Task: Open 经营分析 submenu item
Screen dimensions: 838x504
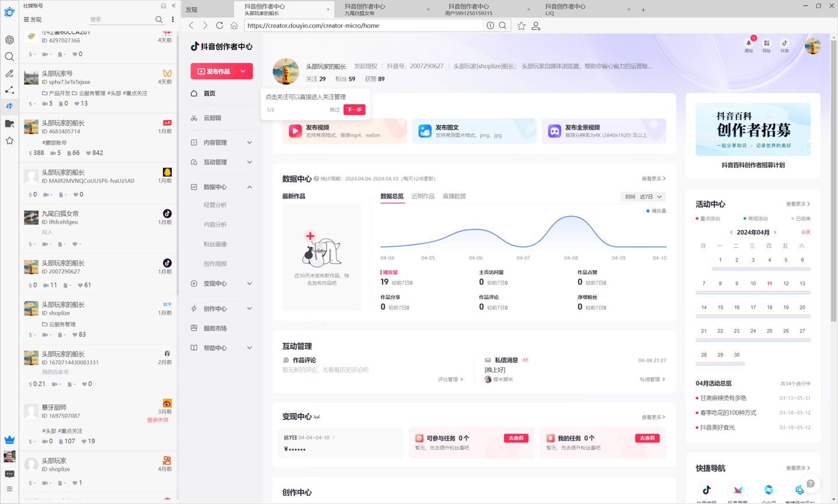Action: [215, 205]
